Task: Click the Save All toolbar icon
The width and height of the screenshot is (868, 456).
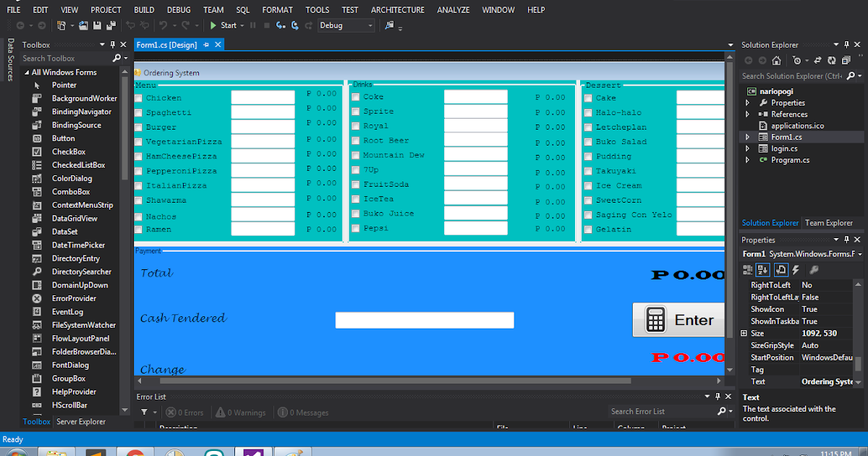Action: pyautogui.click(x=111, y=25)
